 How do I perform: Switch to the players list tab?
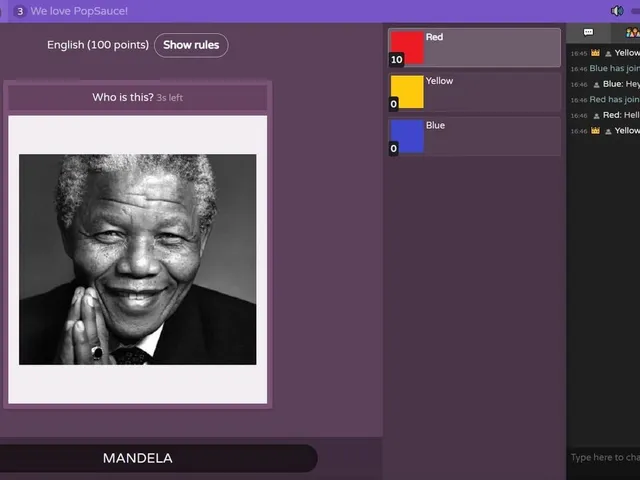[x=632, y=32]
